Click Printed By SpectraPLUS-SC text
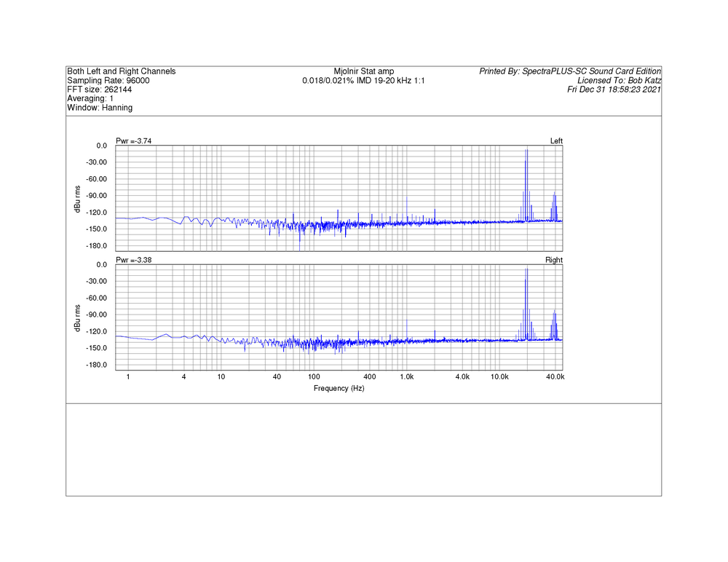The height and width of the screenshot is (562, 728). pyautogui.click(x=569, y=71)
